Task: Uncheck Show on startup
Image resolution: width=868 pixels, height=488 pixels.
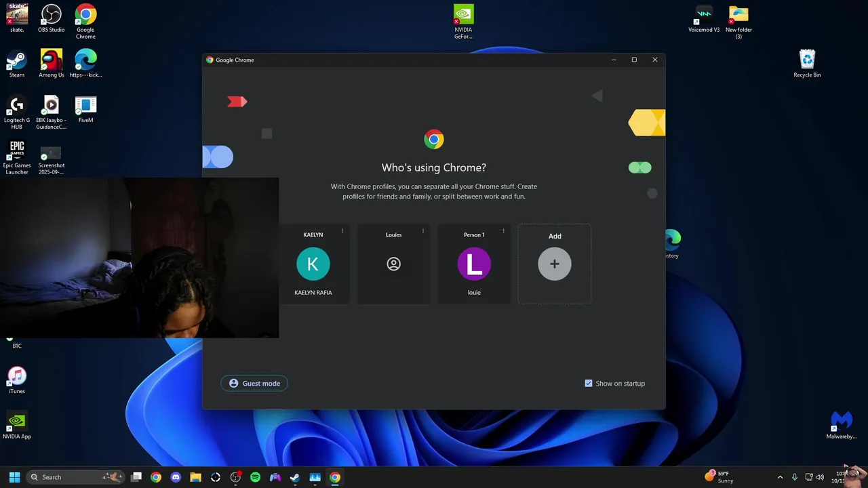Action: tap(589, 384)
